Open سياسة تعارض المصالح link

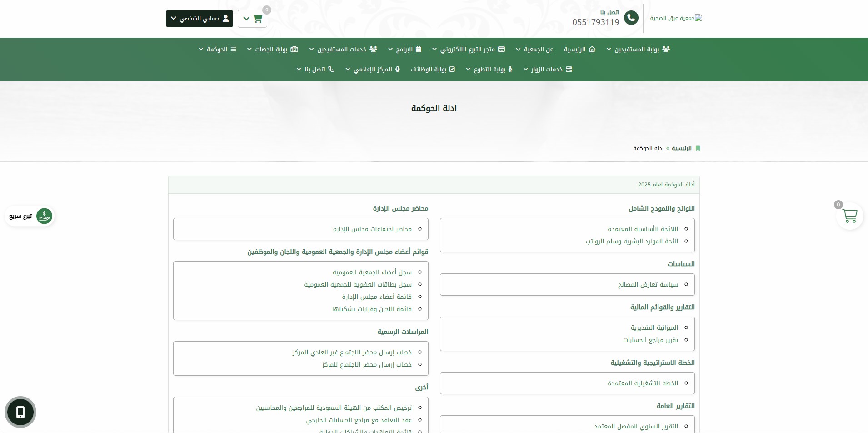coord(648,284)
